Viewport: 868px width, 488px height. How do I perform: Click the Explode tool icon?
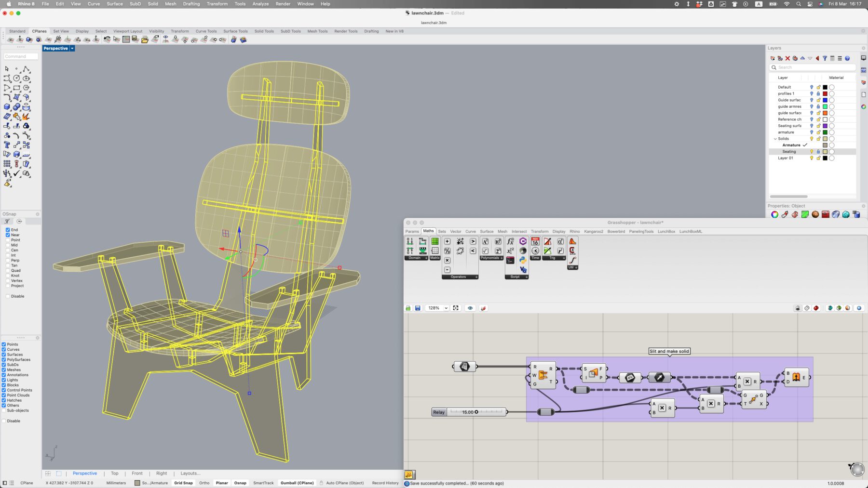pos(26,117)
